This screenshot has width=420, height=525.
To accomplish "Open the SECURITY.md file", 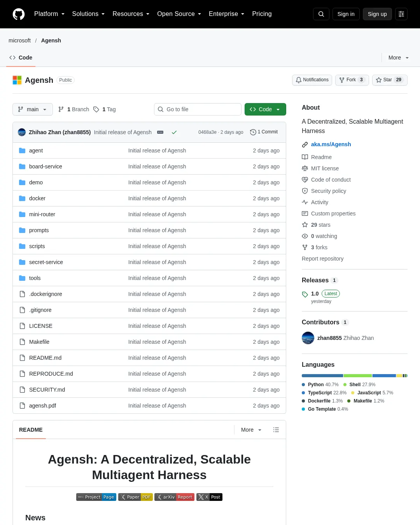I will point(47,390).
